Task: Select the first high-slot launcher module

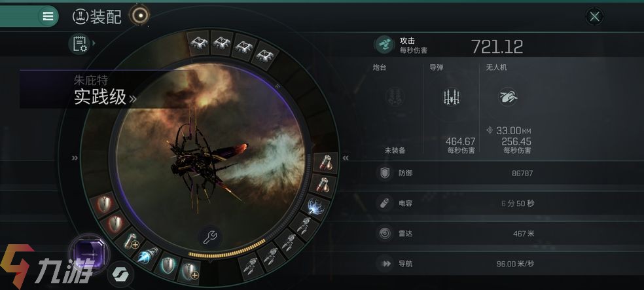Action: [199, 43]
